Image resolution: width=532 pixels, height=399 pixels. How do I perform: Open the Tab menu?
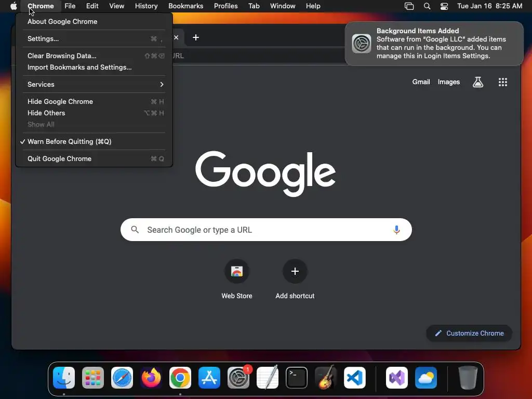(x=254, y=6)
